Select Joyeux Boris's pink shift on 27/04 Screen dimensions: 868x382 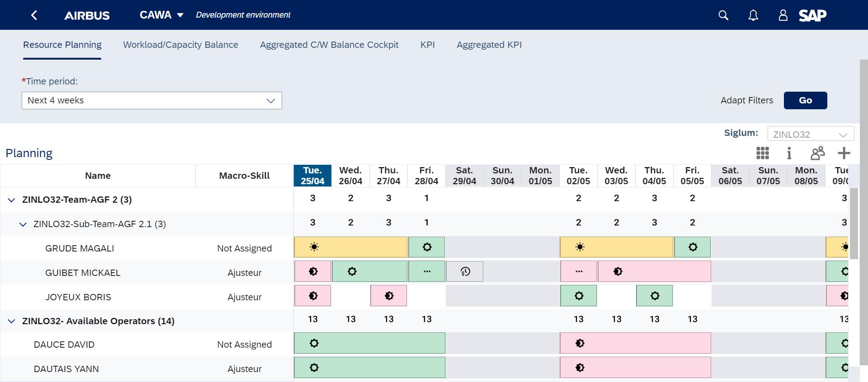coord(389,296)
